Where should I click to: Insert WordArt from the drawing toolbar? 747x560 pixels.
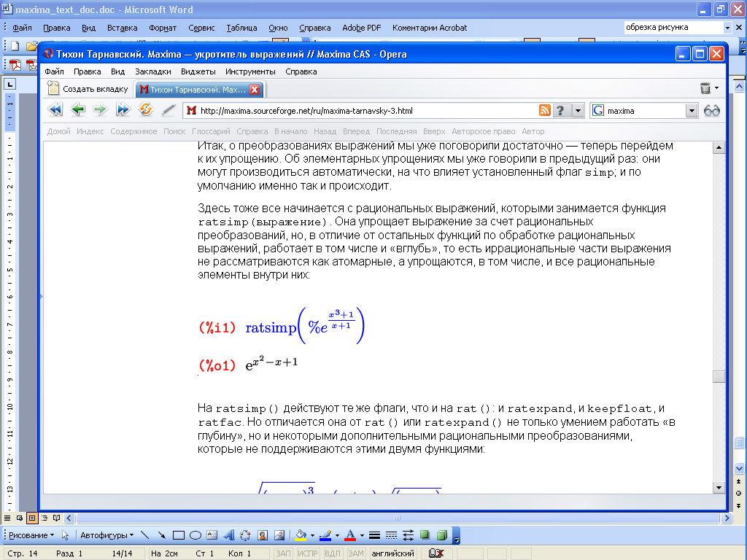pyautogui.click(x=229, y=535)
